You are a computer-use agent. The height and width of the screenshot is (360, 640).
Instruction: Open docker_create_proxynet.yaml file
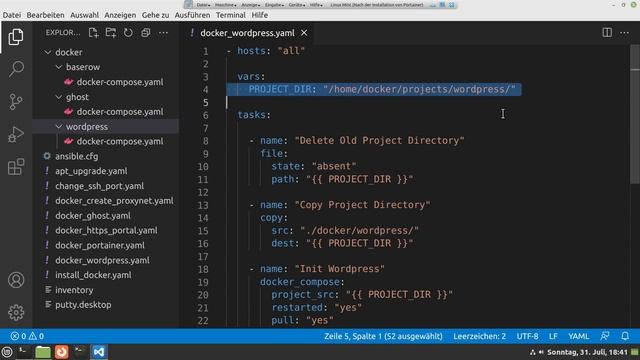coord(114,201)
